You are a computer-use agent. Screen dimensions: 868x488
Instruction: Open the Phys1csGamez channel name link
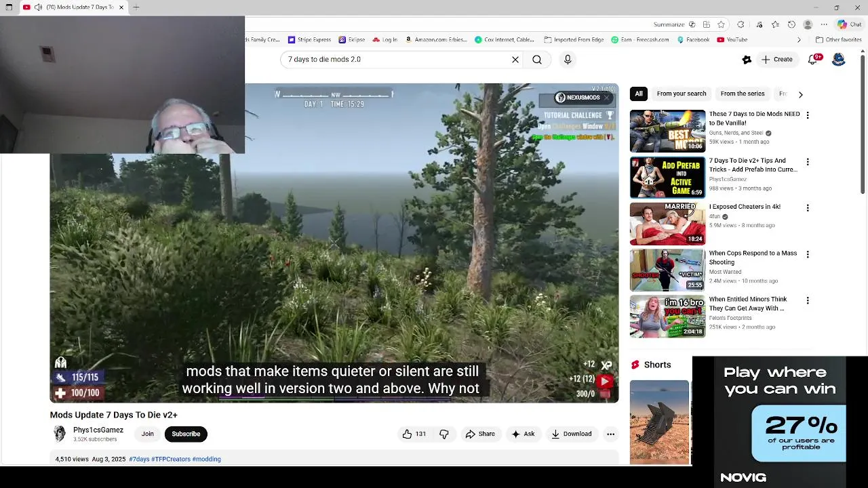pos(98,430)
